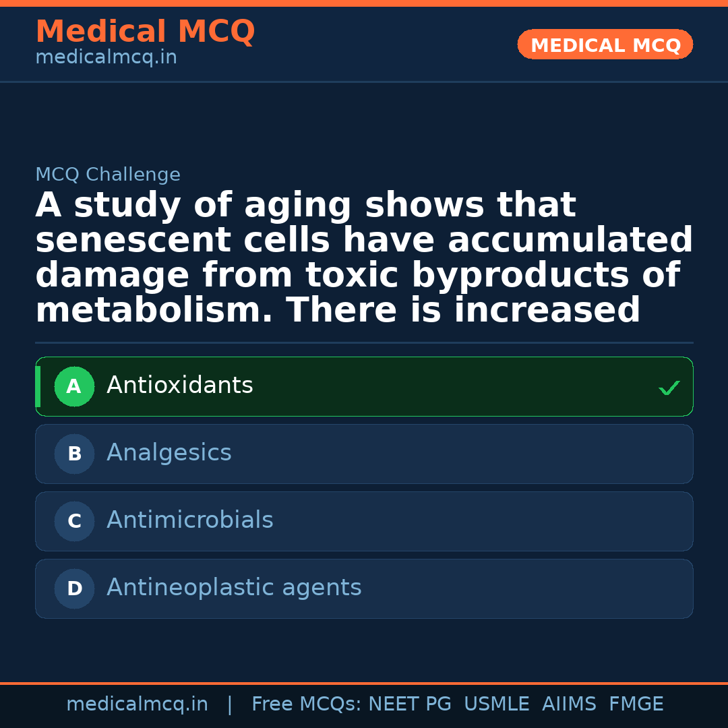
Task: Open medicalmcq.in link in the footer
Action: pyautogui.click(x=137, y=704)
